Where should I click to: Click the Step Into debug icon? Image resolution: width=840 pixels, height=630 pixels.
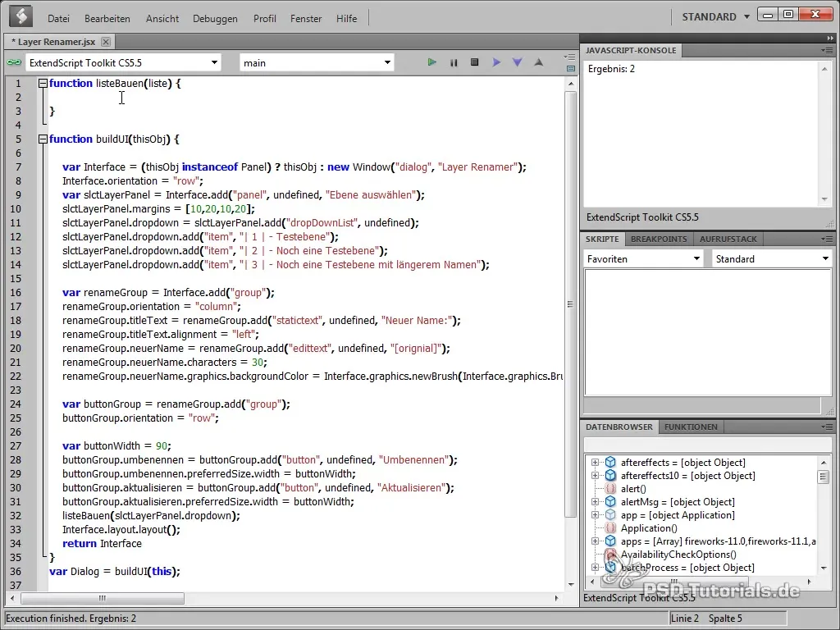(518, 62)
